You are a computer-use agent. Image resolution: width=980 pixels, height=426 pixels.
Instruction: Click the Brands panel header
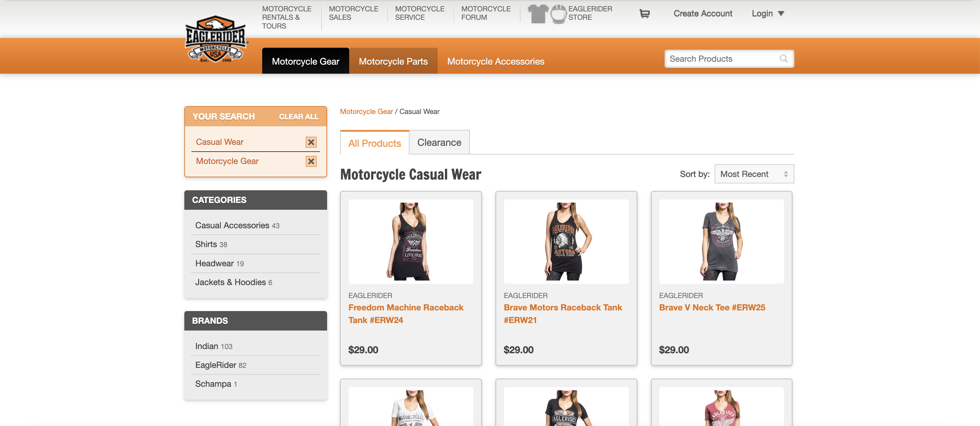[255, 320]
